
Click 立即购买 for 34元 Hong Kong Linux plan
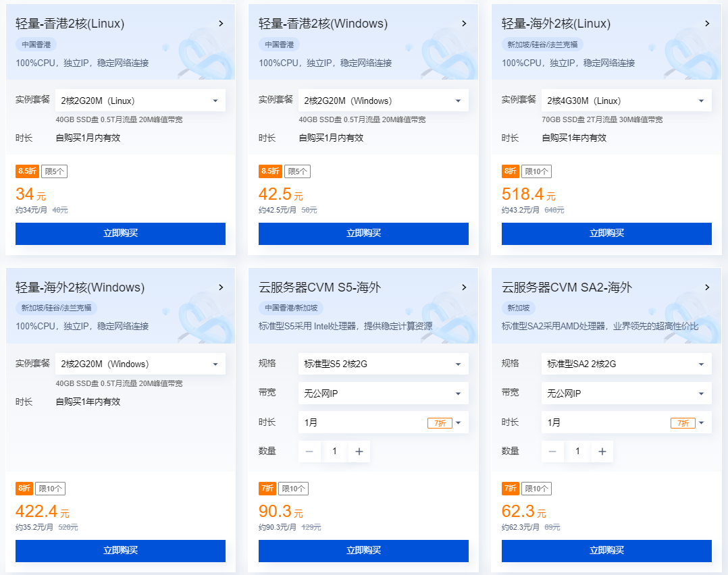pos(120,234)
